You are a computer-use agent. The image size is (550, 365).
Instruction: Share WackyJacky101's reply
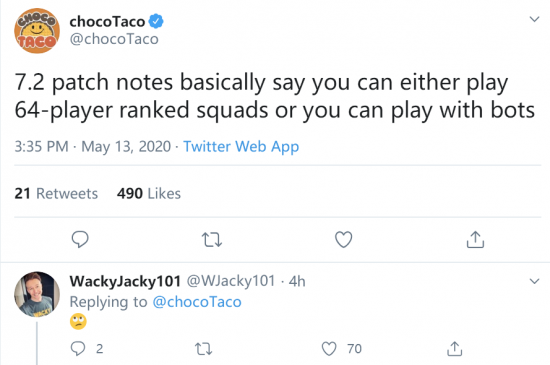coord(455,349)
